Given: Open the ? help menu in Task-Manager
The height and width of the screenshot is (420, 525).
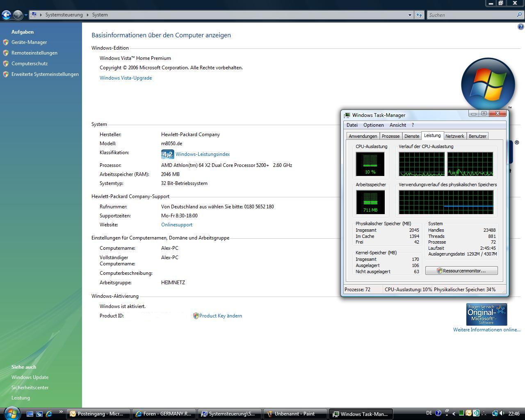Looking at the screenshot, I should tap(413, 125).
